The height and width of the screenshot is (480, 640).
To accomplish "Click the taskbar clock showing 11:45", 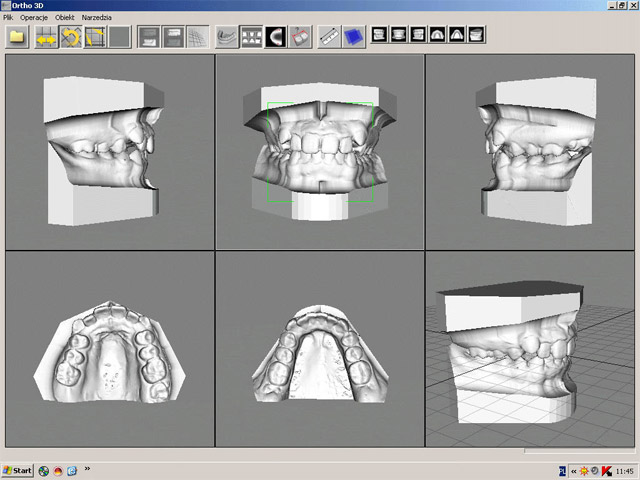I will click(x=624, y=471).
